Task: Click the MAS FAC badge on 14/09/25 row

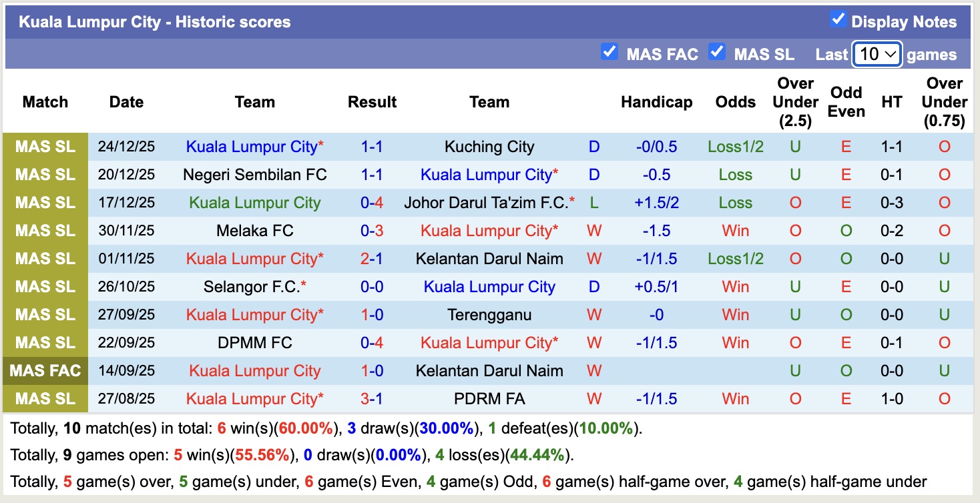Action: point(45,370)
